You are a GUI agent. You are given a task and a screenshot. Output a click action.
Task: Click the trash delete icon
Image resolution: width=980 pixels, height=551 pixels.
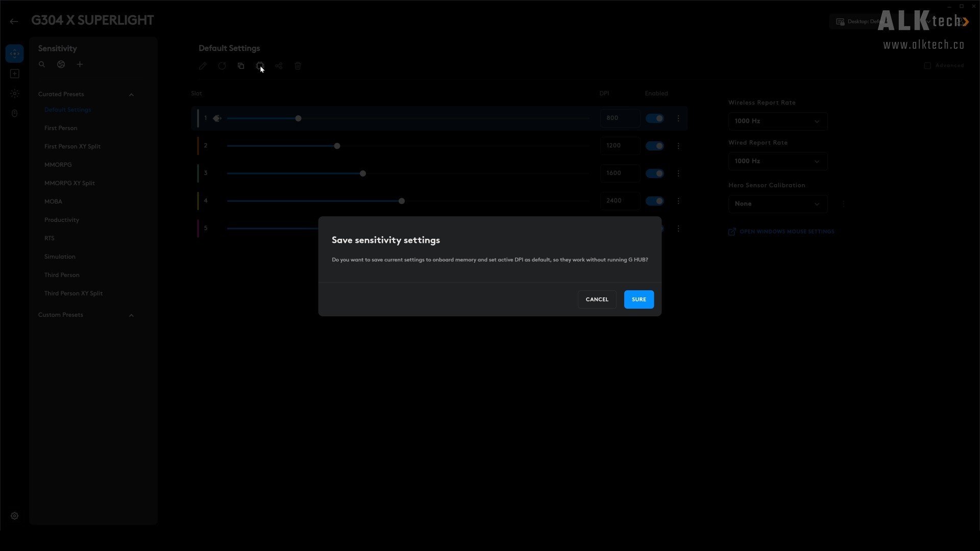pyautogui.click(x=298, y=66)
